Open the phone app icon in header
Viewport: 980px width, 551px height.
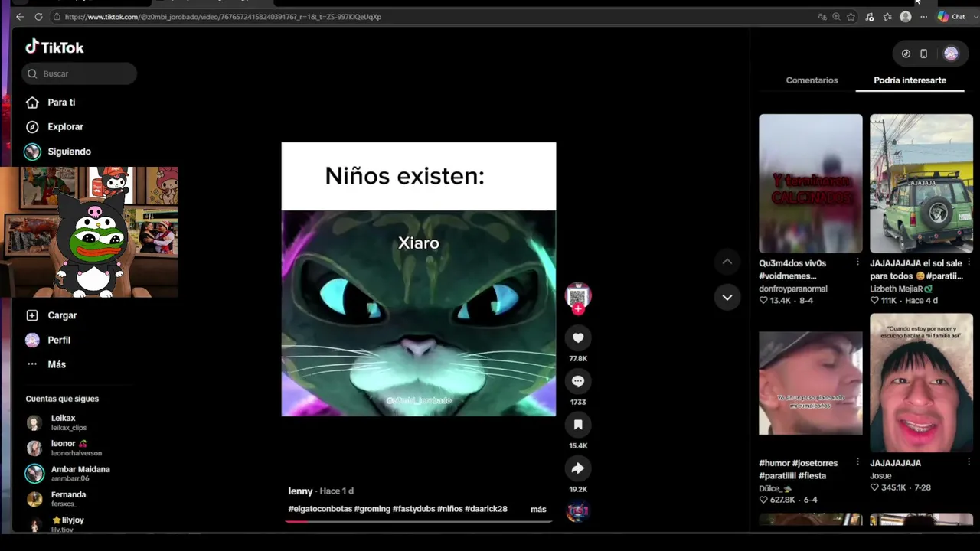[x=923, y=54]
